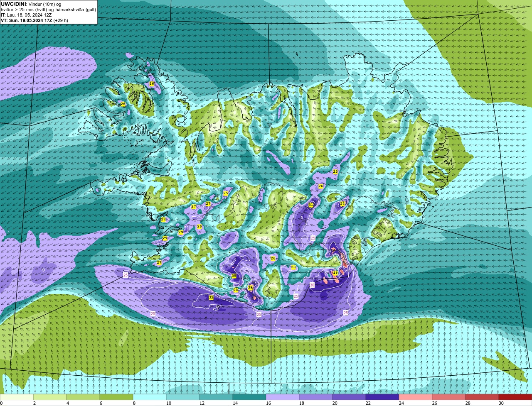
Task: Pick the 8–10 m/s pale cyan legend swatch
Action: (x=150, y=397)
